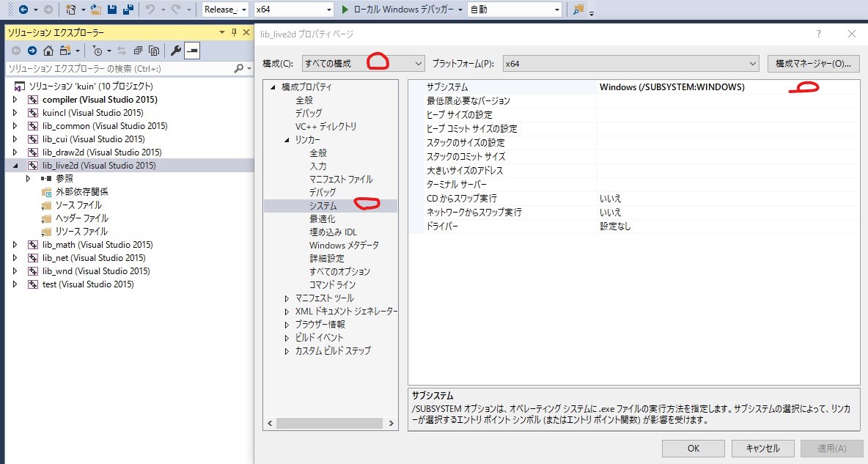This screenshot has height=464, width=868.
Task: Select 最適化 under the linker settings
Action: click(x=323, y=219)
